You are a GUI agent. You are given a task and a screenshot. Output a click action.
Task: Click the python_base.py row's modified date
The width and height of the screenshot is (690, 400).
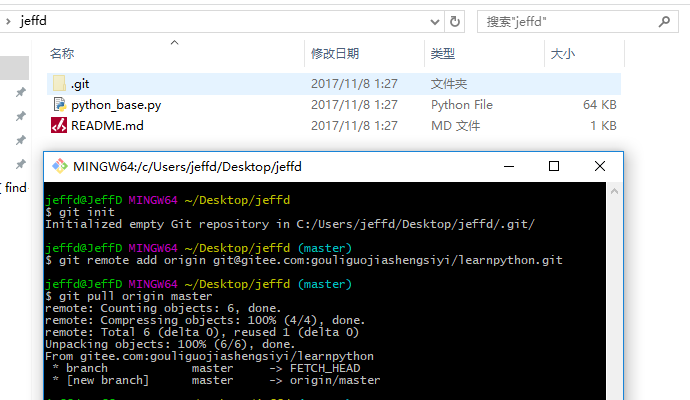[x=354, y=105]
